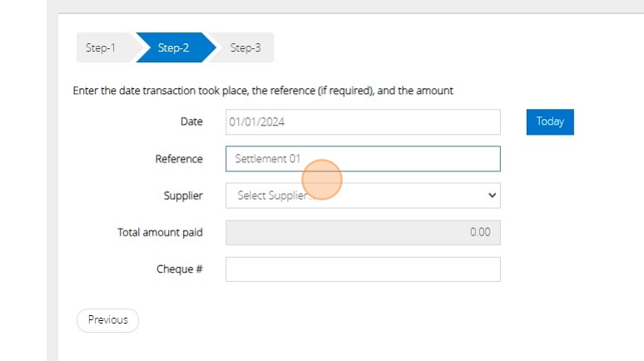Jump to the Step-3 tab
644x361 pixels.
(245, 48)
